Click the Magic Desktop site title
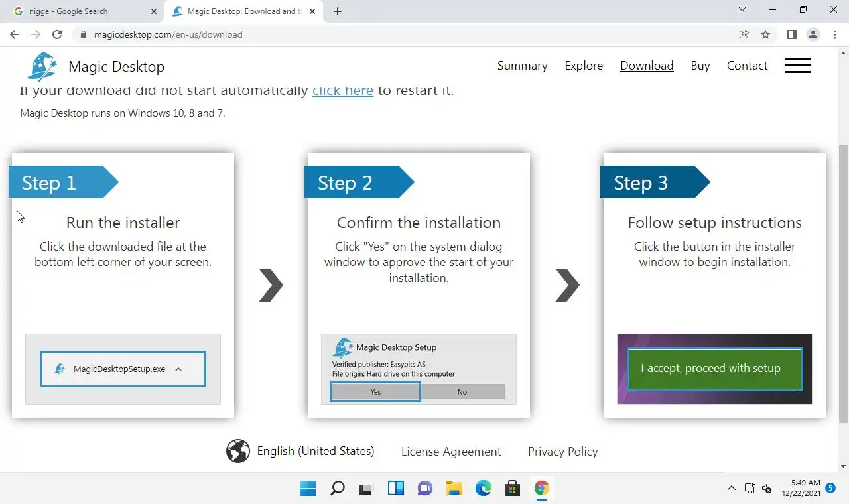Image resolution: width=849 pixels, height=504 pixels. coord(116,66)
